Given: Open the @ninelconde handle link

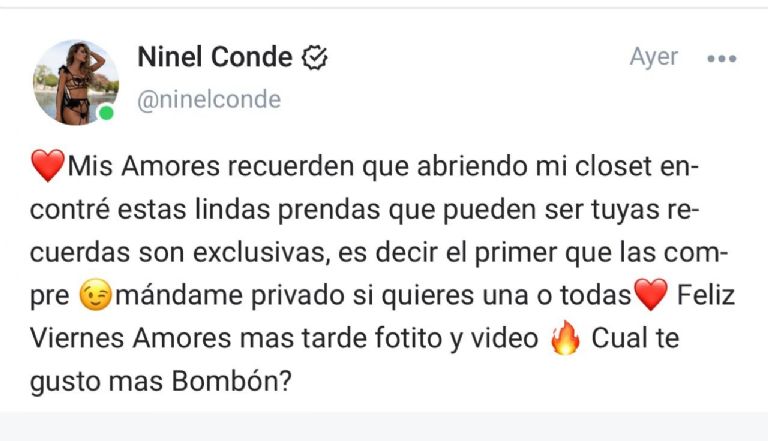Looking at the screenshot, I should coord(209,100).
